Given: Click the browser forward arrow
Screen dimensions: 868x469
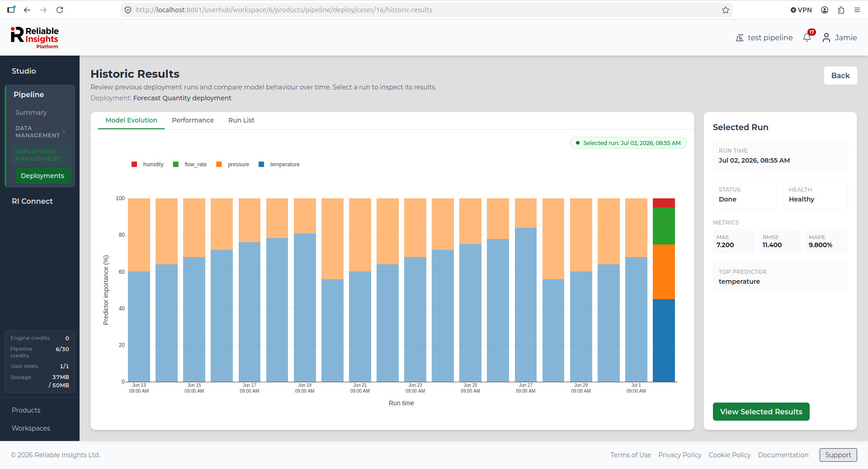Looking at the screenshot, I should pyautogui.click(x=43, y=10).
